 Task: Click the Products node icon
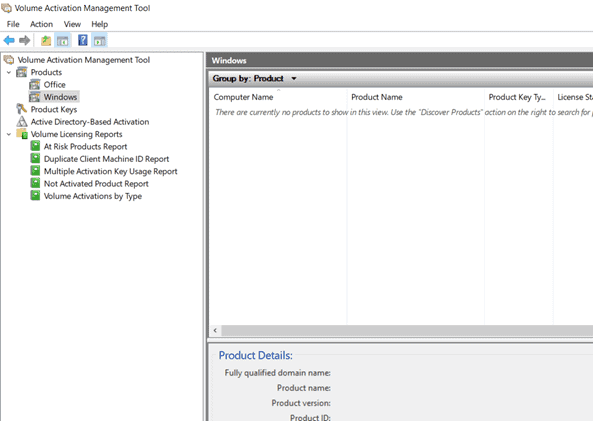tap(22, 72)
